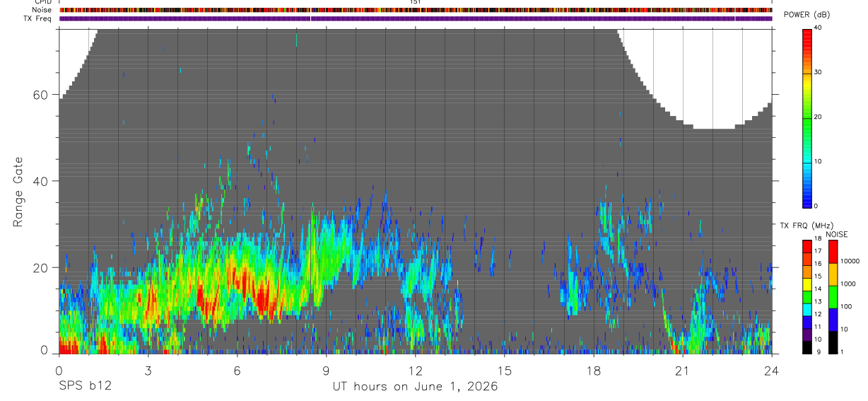Click the TX Freq purple strip above the plot

click(x=416, y=19)
